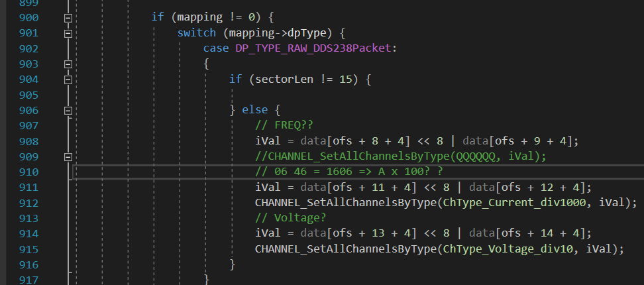This screenshot has width=644, height=285.
Task: Click the DP_TYPE_RAW_DDS238Packet identifier
Action: point(313,48)
